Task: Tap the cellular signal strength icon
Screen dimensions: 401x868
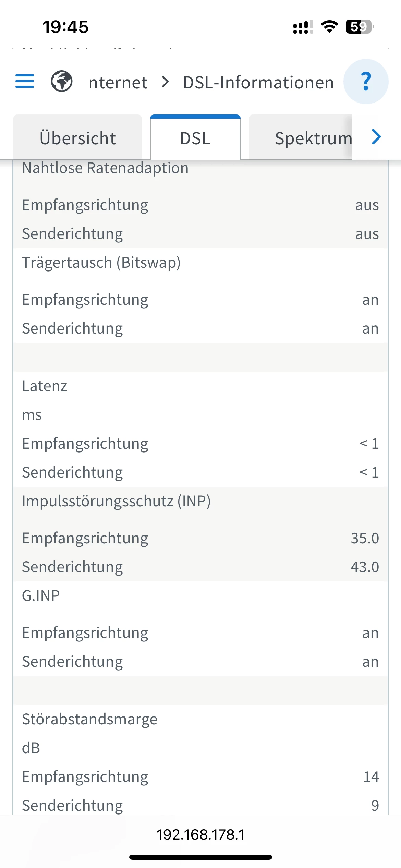Action: (x=303, y=27)
